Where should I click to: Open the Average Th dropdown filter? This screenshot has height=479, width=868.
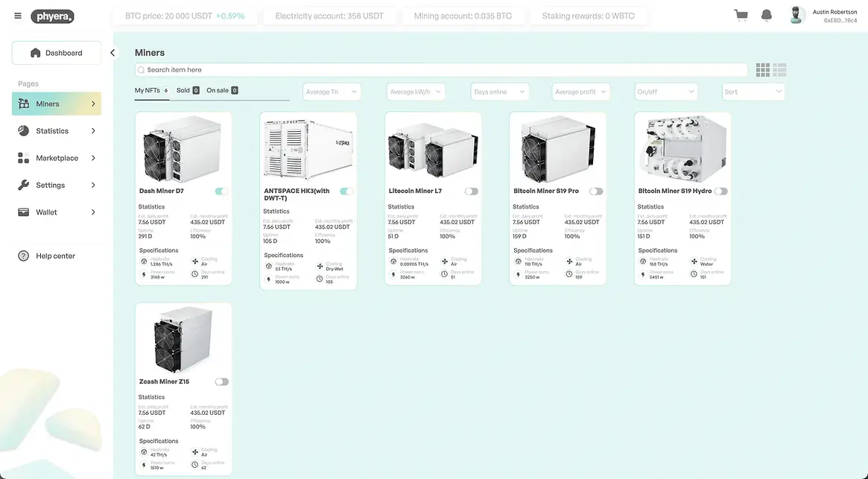[x=332, y=92]
